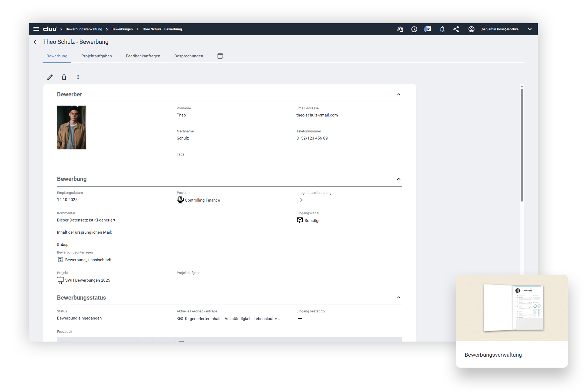Click the applicant photo thumbnail

pos(72,127)
